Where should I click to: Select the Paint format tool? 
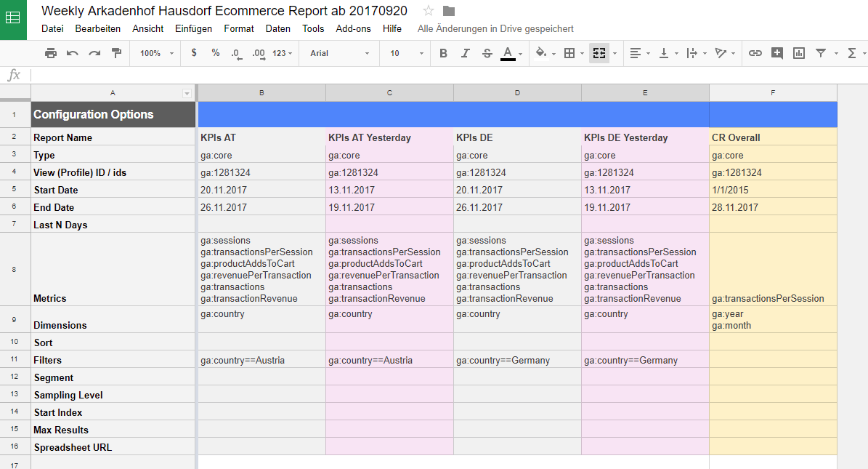(116, 53)
